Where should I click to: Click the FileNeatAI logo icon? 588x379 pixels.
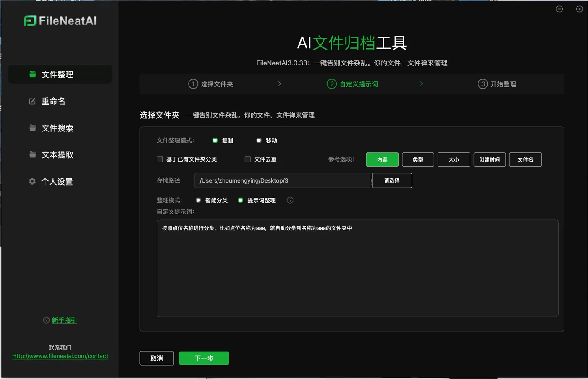tap(30, 21)
